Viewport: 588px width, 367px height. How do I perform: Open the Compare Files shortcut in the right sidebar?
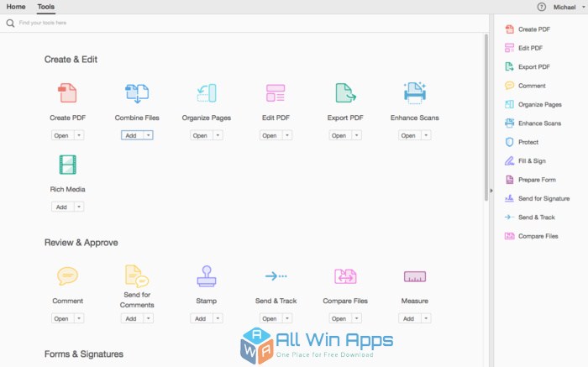pos(532,236)
